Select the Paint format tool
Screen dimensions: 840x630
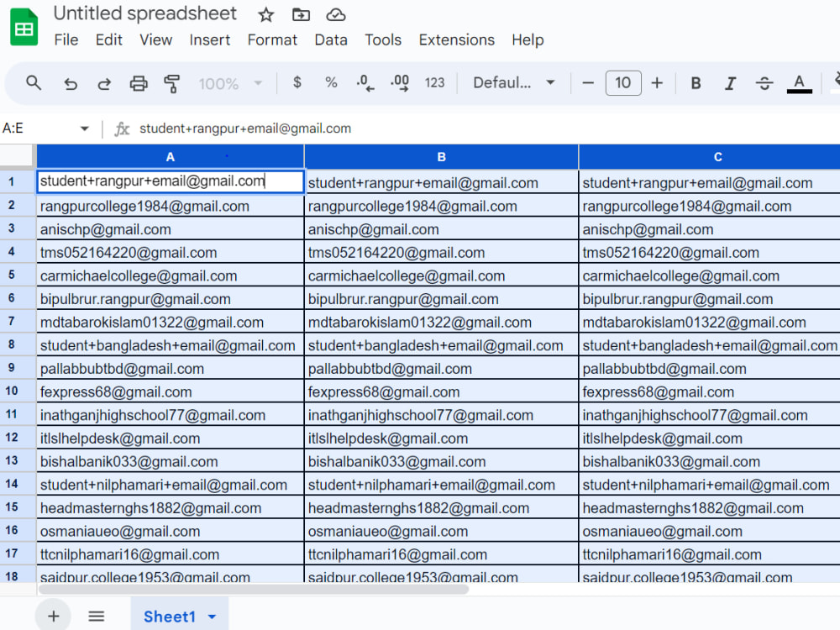point(171,83)
